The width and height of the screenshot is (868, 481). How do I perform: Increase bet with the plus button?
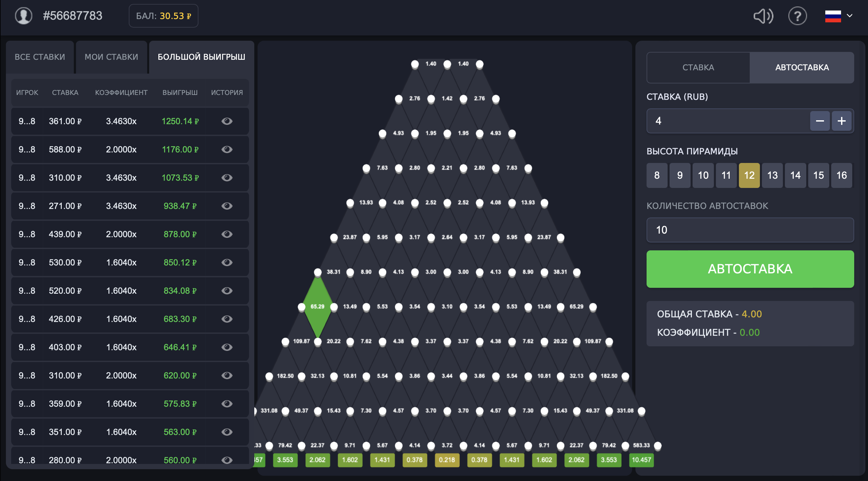[x=841, y=121]
